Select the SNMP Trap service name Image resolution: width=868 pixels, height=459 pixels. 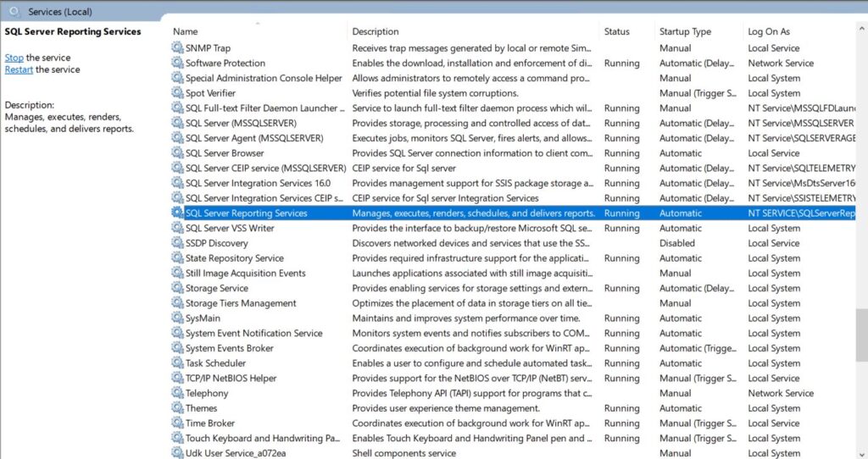pyautogui.click(x=208, y=48)
